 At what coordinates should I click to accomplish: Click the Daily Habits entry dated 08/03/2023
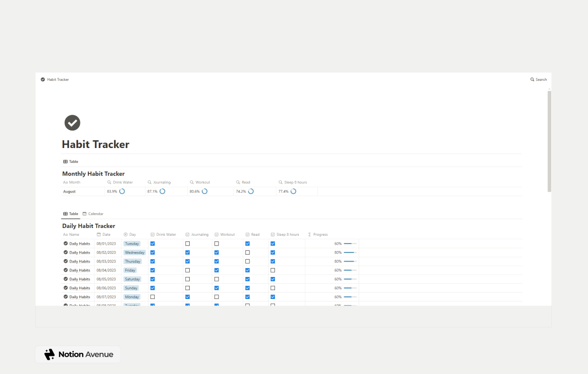coord(80,261)
